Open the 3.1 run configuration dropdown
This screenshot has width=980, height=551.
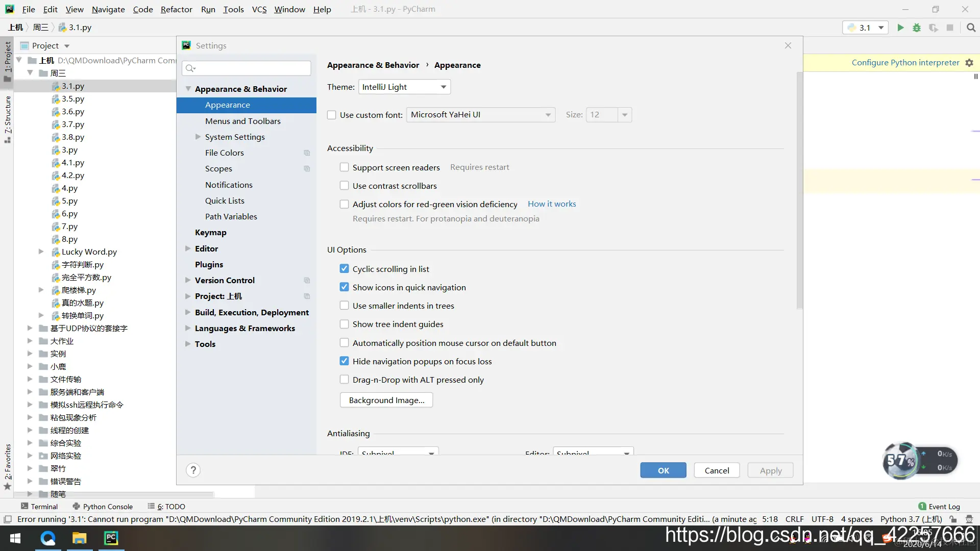point(865,28)
